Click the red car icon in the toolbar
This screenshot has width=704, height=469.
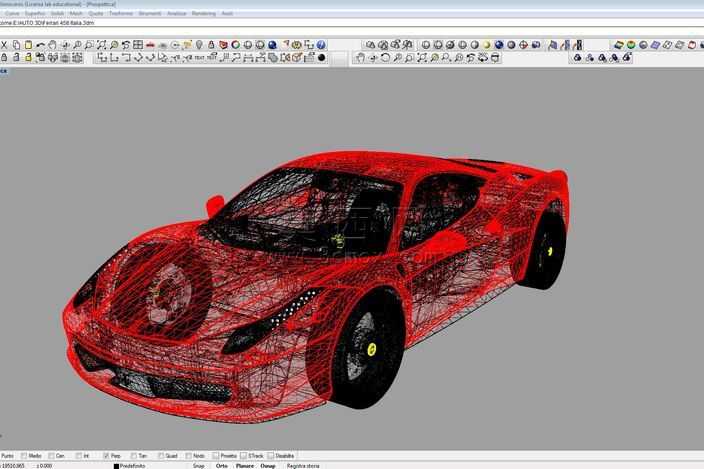[x=150, y=45]
